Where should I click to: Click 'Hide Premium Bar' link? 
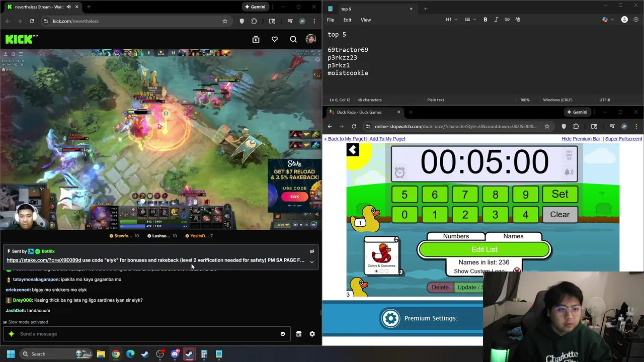click(581, 139)
